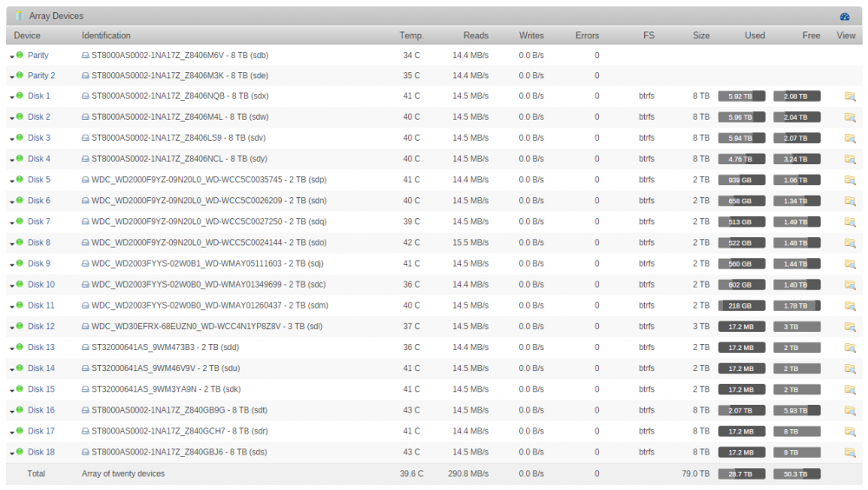Browse Disk 16 contents via folder icon
This screenshot has height=490, width=868.
(850, 411)
